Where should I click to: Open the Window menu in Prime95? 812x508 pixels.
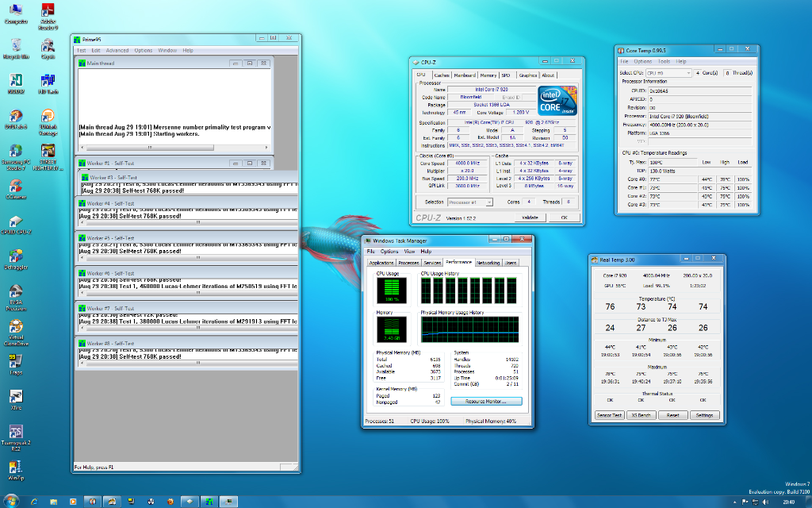tap(167, 50)
